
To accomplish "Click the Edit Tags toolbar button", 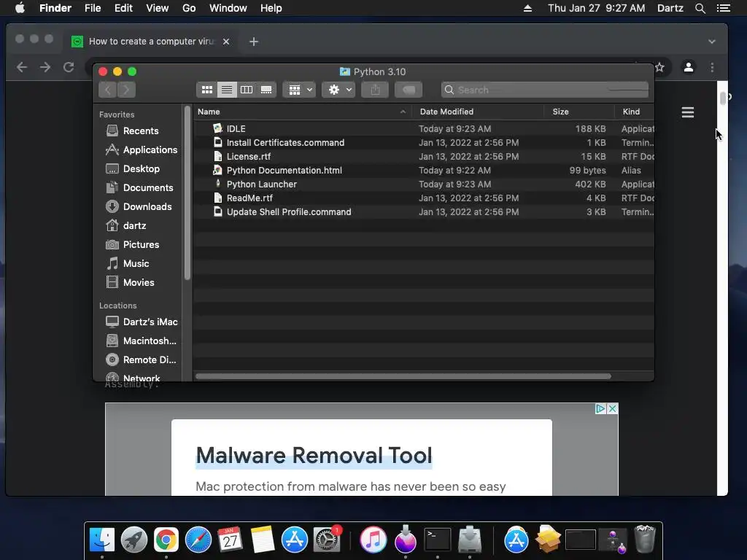I will (409, 90).
